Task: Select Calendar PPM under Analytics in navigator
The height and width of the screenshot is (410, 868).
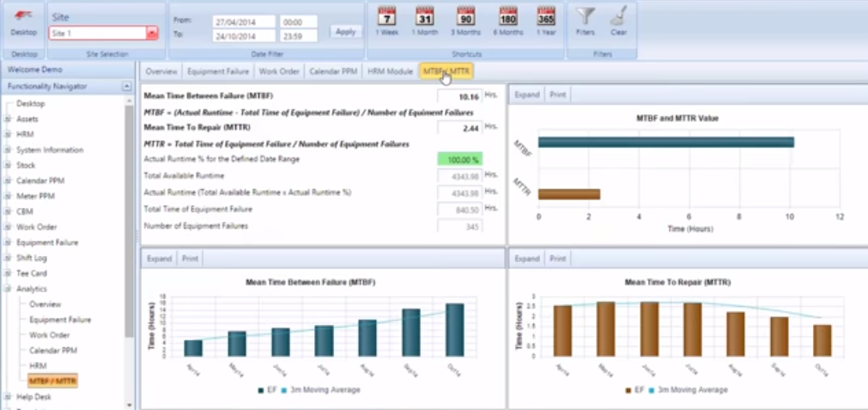Action: click(53, 351)
